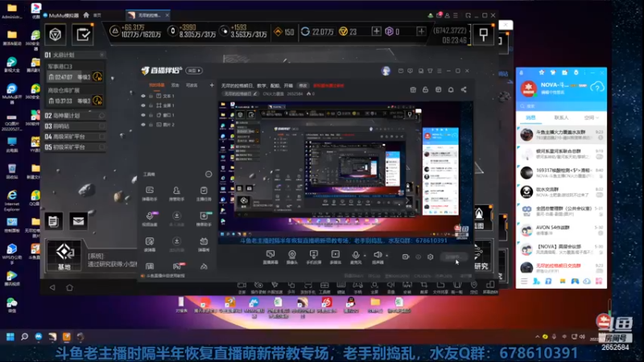Open the 直播伴侣 title bar menu icon
The width and height of the screenshot is (644, 362).
click(x=439, y=71)
